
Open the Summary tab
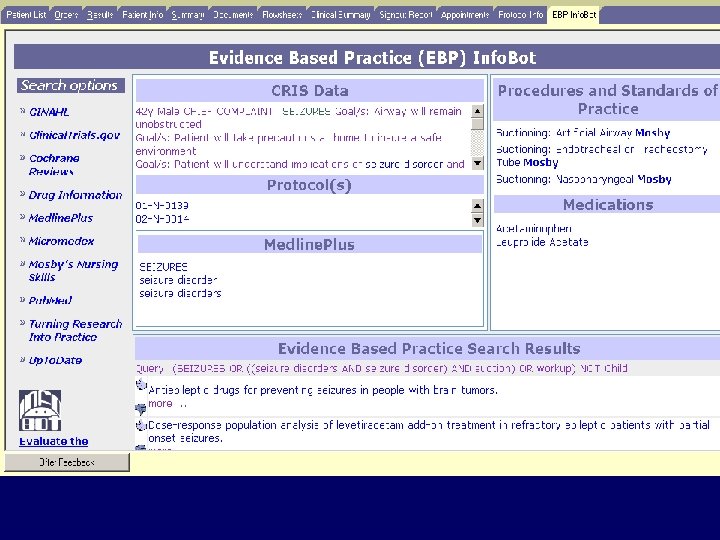click(187, 15)
